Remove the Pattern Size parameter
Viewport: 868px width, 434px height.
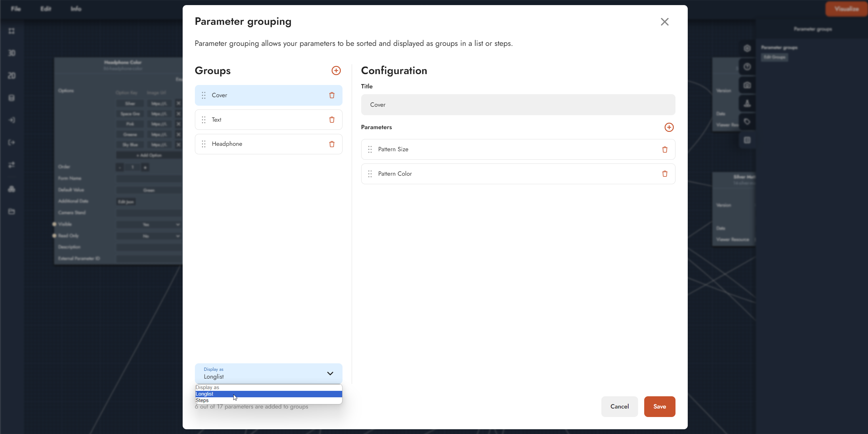[665, 150]
